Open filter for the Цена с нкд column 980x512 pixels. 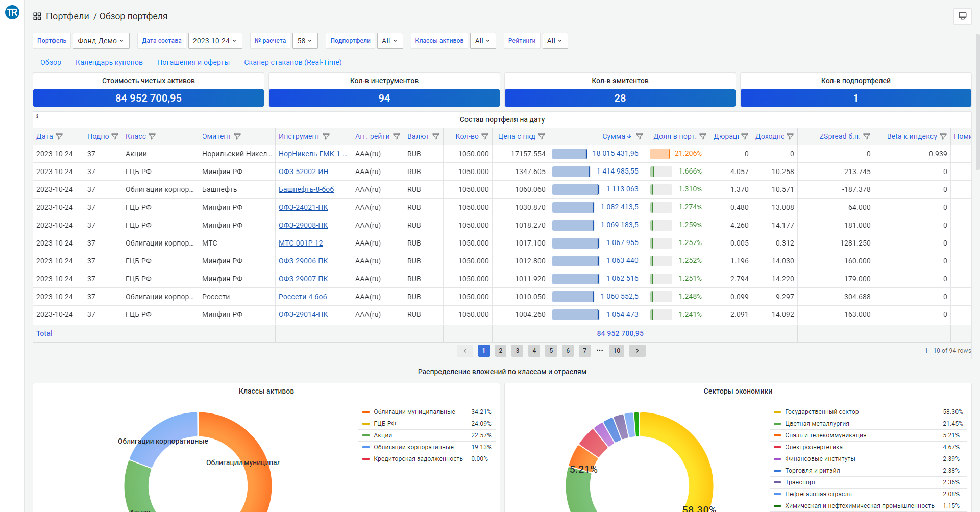coord(542,136)
